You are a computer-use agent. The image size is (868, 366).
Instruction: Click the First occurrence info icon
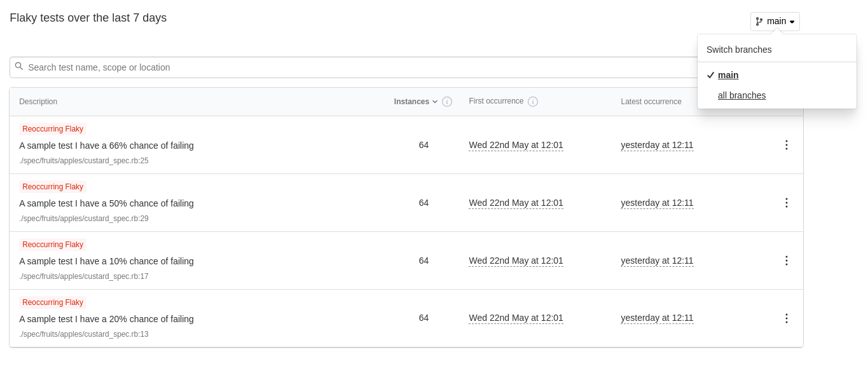coord(533,102)
